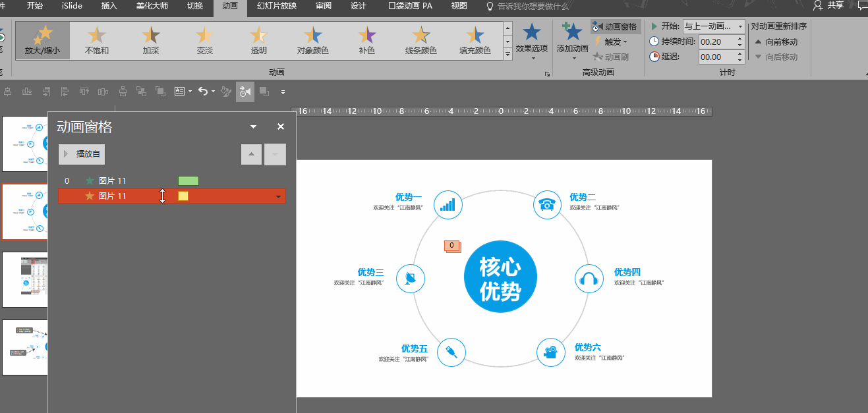Pick the 透明 animation effect

[x=259, y=40]
